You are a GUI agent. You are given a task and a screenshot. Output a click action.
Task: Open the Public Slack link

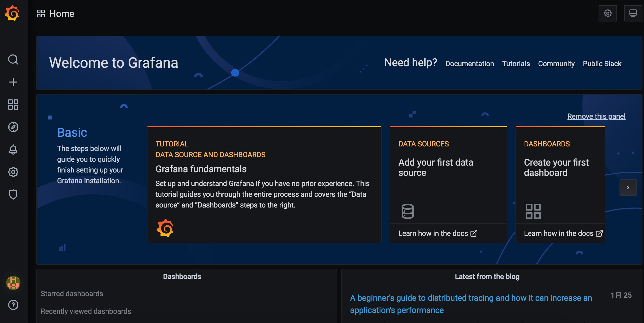602,64
